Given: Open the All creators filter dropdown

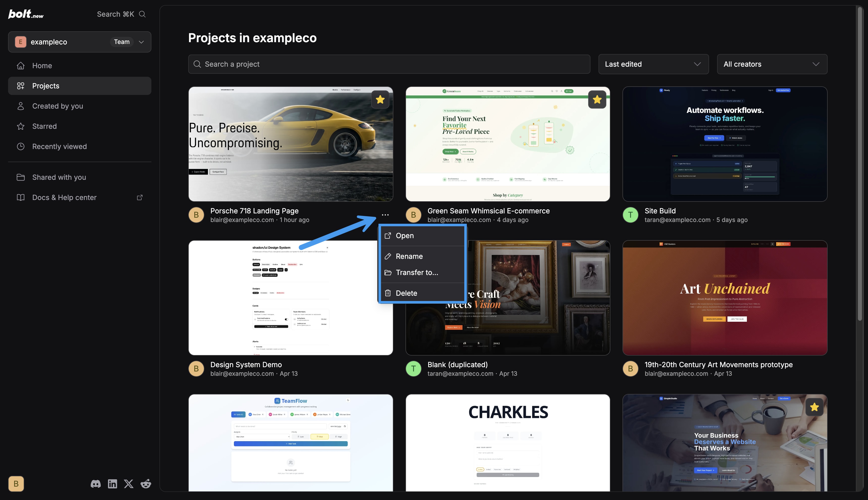Looking at the screenshot, I should tap(772, 64).
